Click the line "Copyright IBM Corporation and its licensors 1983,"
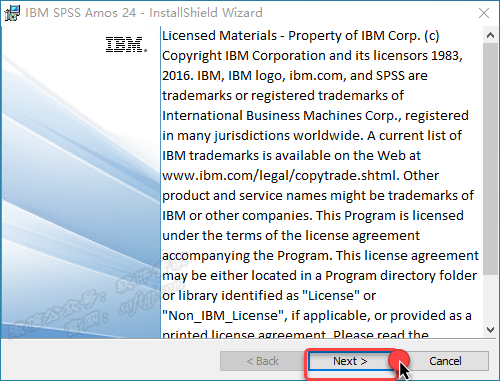The image size is (500, 381). click(312, 56)
